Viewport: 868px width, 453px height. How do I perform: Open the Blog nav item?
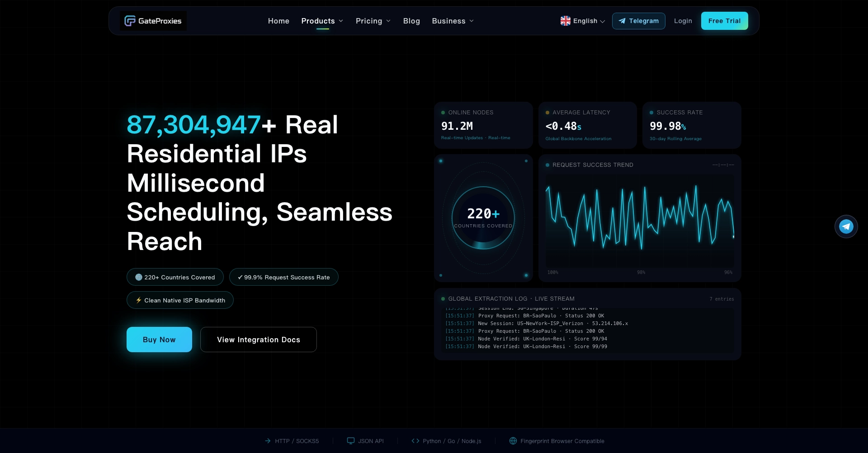click(411, 21)
